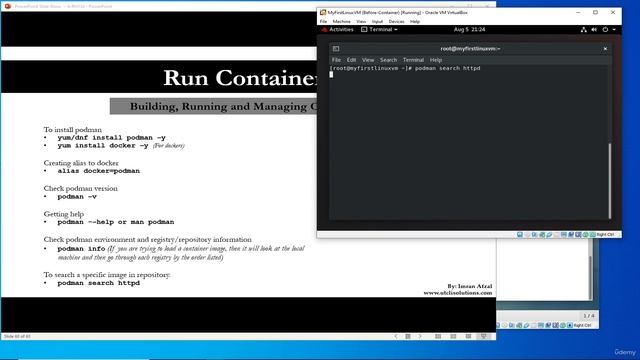Viewport: 640px width, 360px height.
Task: Click the USB devices icon in VirtualBox status bar
Action: tap(549, 235)
